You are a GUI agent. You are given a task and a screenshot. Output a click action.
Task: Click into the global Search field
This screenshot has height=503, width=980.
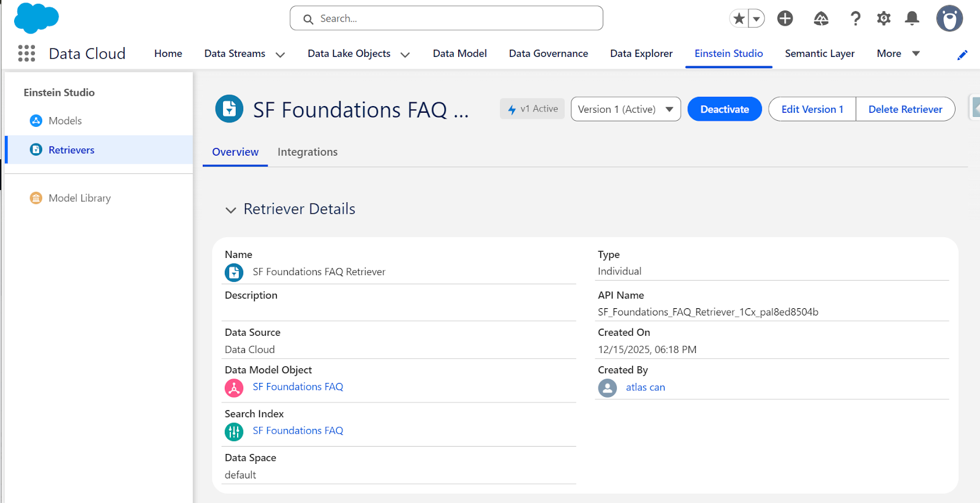point(453,18)
